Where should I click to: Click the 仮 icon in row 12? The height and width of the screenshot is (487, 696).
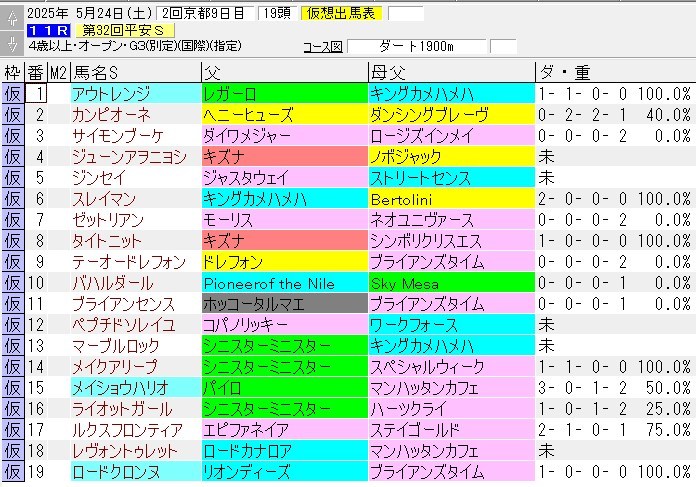point(13,325)
